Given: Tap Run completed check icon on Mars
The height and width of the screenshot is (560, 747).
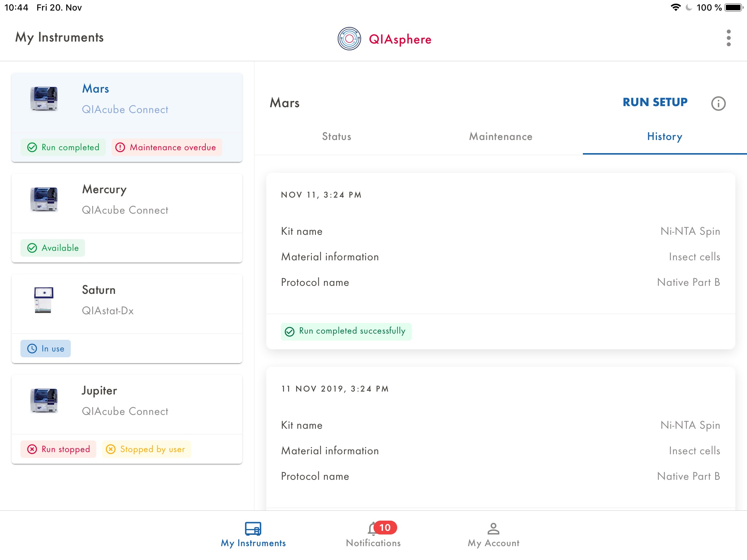Looking at the screenshot, I should (32, 147).
